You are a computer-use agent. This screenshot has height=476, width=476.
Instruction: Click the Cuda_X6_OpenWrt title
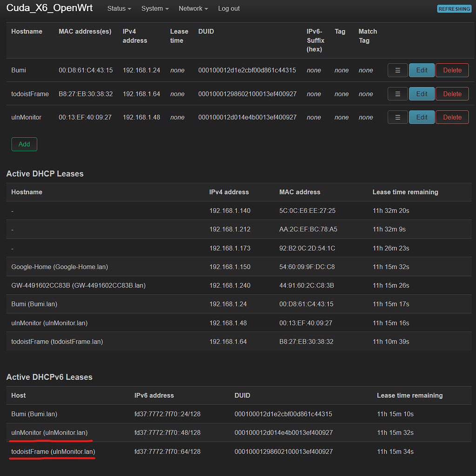coord(49,8)
